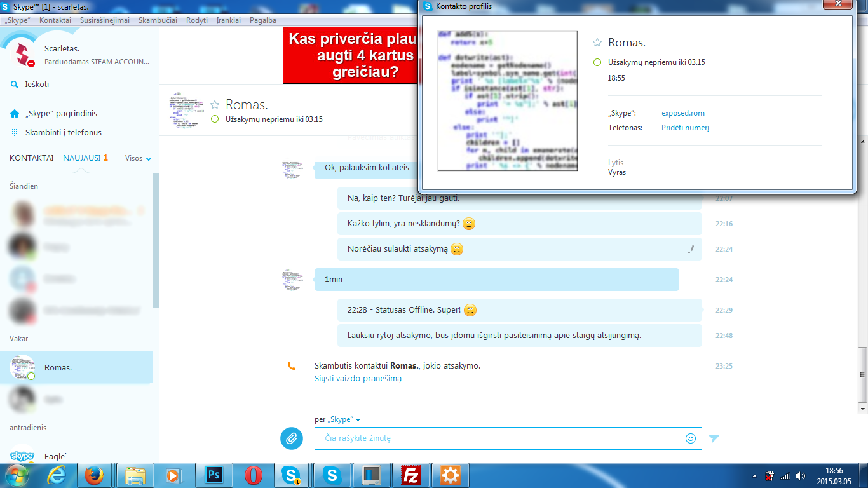Click the message input field
This screenshot has width=868, height=488.
pyautogui.click(x=508, y=438)
